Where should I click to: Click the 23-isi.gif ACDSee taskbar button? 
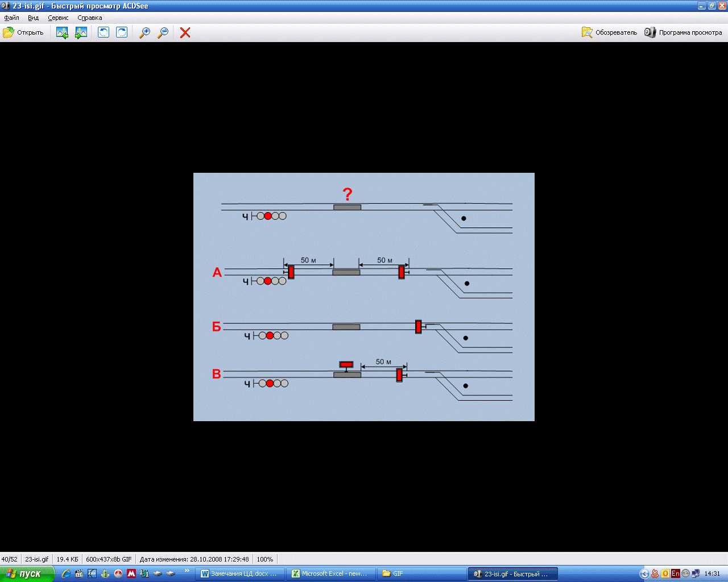[x=512, y=573]
